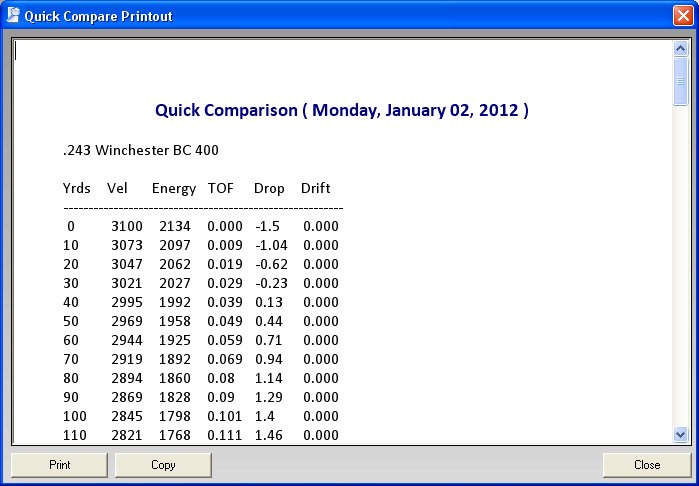Click the energy value 1798 at 100 yards
699x486 pixels.
click(x=174, y=416)
